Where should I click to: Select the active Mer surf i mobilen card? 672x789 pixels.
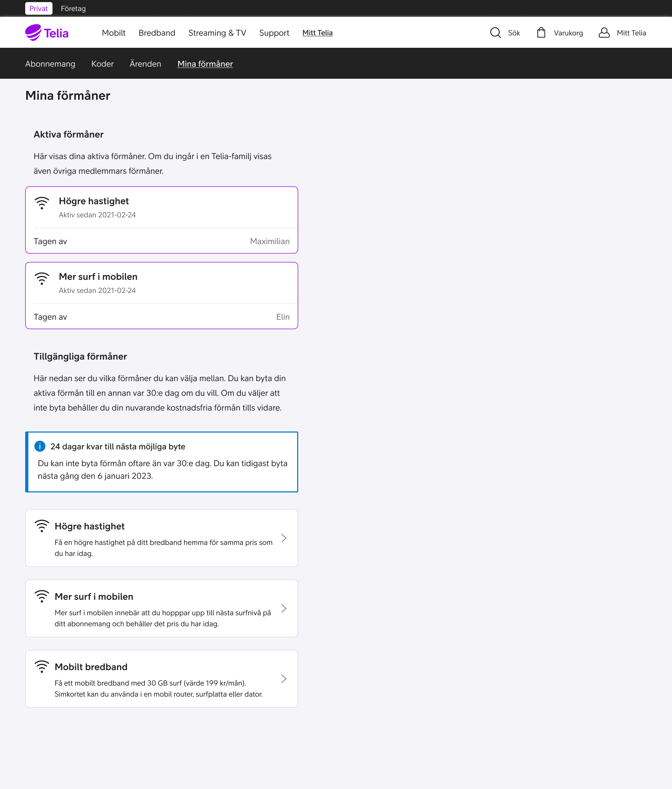(161, 296)
